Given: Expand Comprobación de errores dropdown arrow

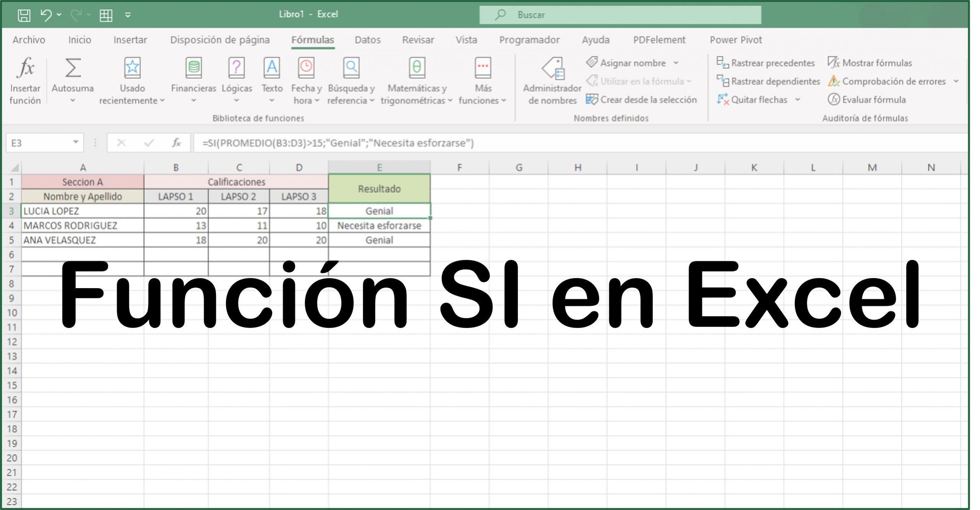Looking at the screenshot, I should point(956,81).
